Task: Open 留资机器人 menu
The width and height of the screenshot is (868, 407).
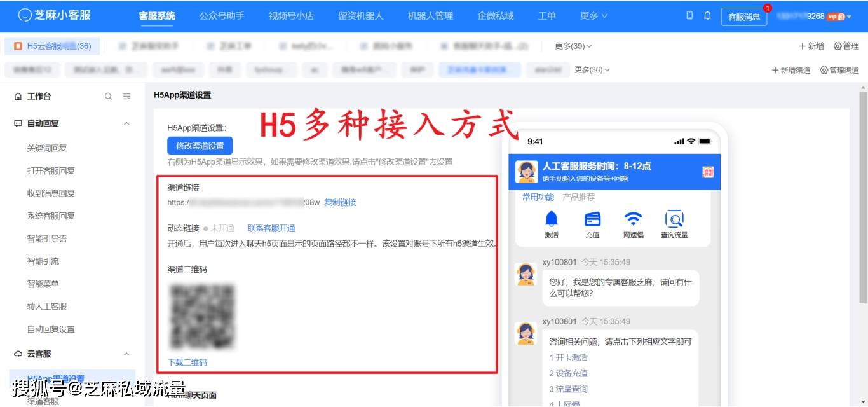Action: [x=361, y=16]
